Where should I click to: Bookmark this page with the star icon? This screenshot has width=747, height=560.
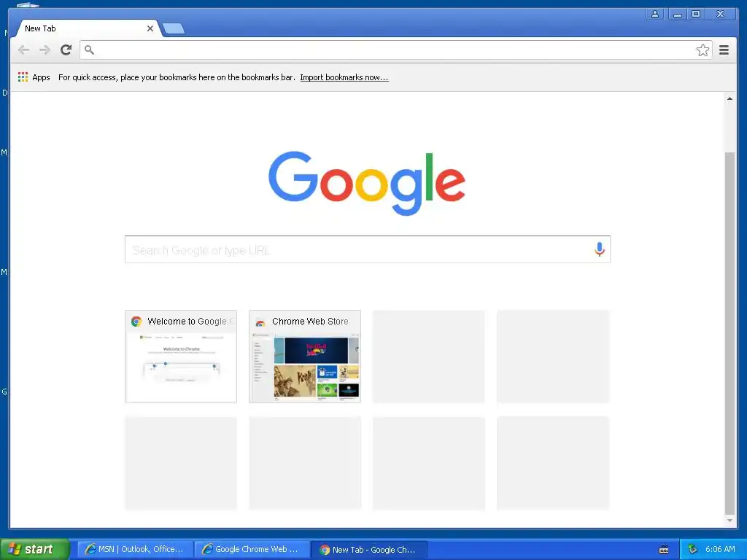[x=703, y=50]
